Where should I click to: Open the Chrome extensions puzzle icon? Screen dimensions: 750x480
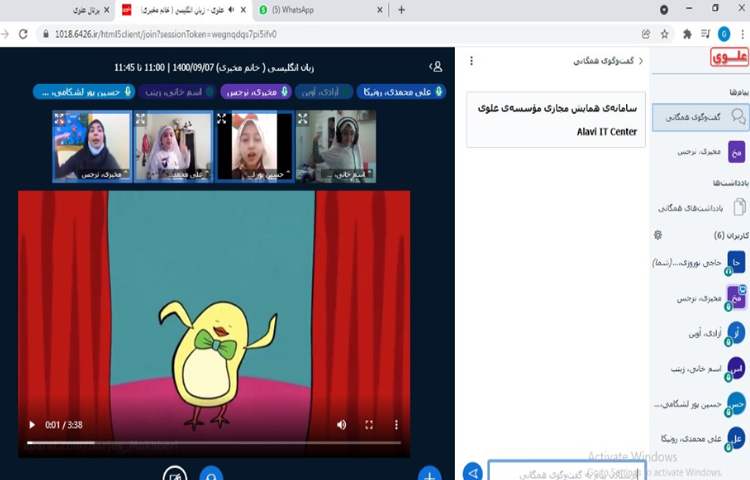click(687, 34)
